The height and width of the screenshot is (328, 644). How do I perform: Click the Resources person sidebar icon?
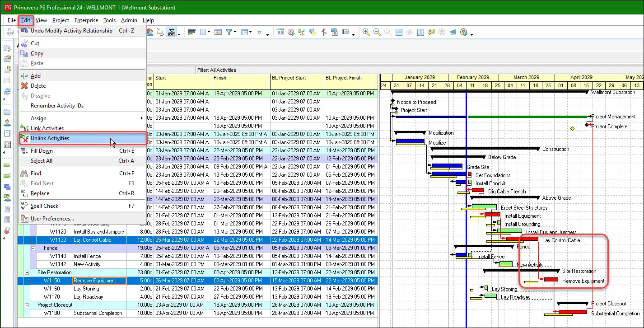coord(7,123)
